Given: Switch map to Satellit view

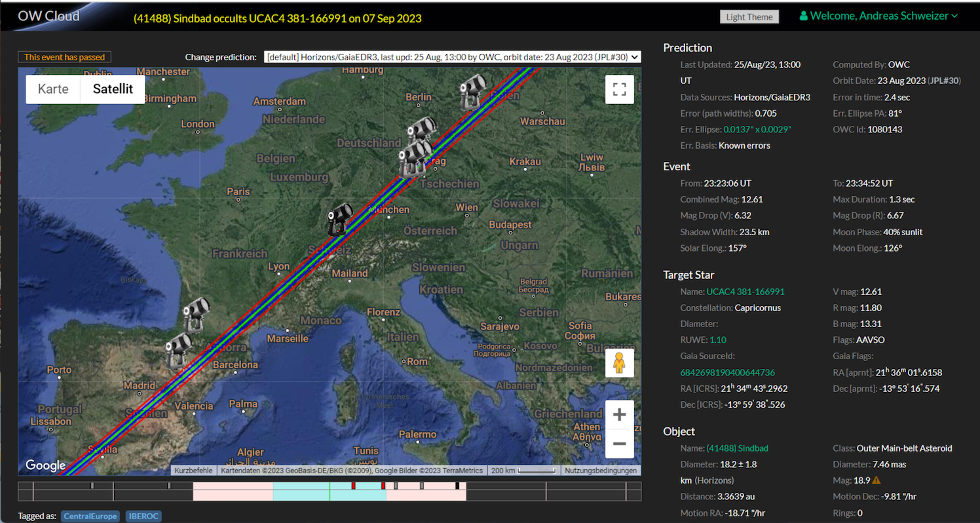Looking at the screenshot, I should [x=113, y=89].
